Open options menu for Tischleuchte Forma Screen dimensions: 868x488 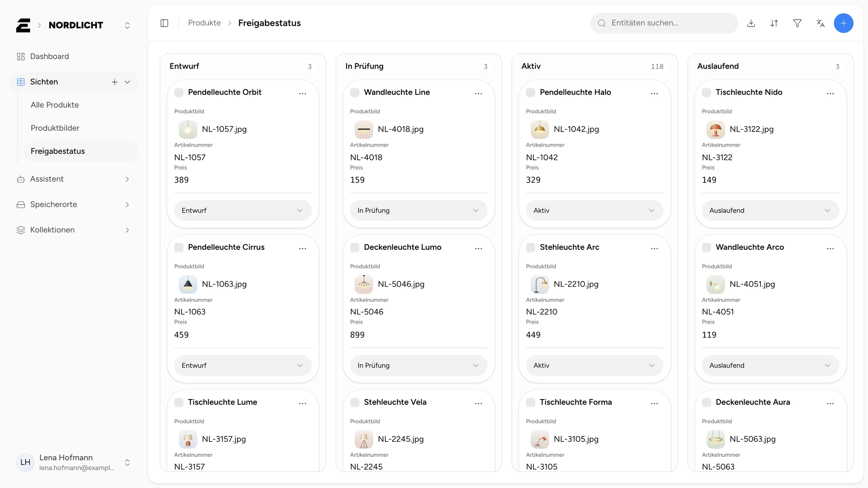click(x=654, y=403)
